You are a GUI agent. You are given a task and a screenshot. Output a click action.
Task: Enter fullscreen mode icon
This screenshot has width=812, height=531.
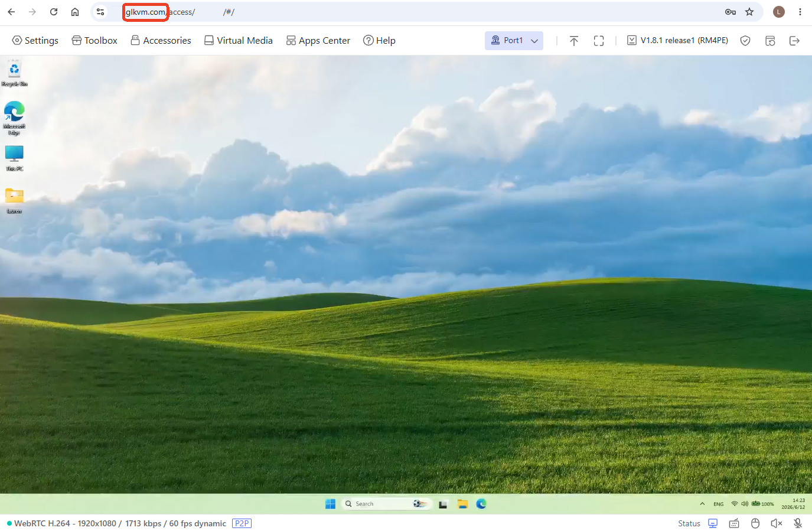[x=599, y=40]
